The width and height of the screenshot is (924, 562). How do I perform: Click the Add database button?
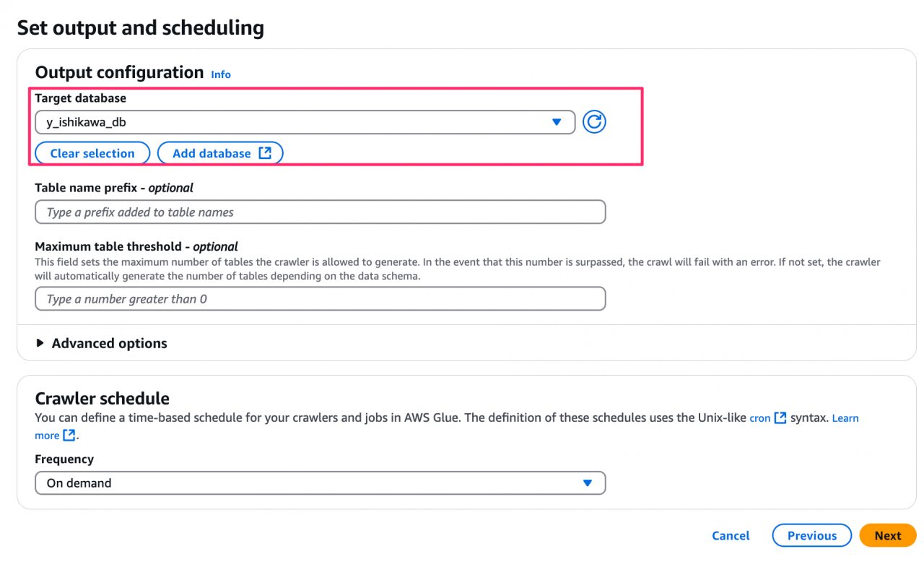(x=220, y=153)
